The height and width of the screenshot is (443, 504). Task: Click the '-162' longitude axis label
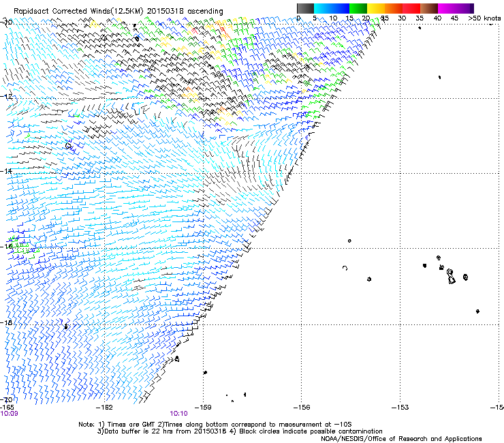coord(104,408)
